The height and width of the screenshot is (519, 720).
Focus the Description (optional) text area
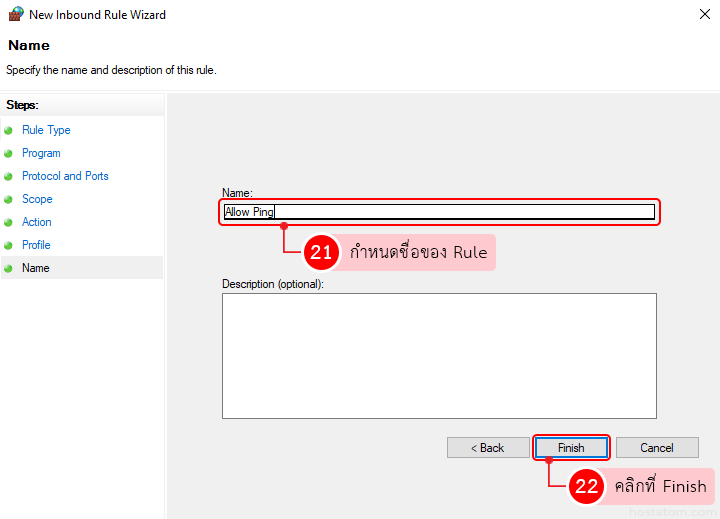(x=439, y=355)
